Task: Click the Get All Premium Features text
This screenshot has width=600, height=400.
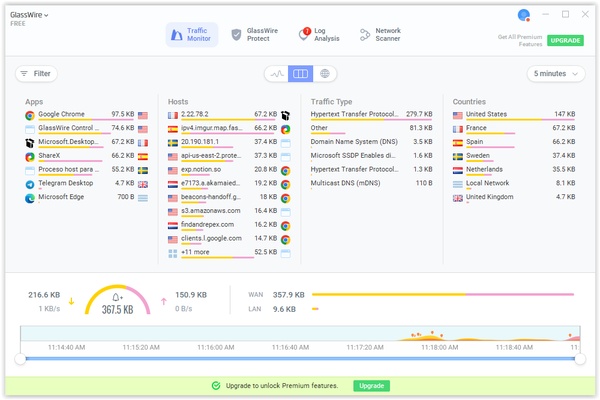Action: pos(520,40)
